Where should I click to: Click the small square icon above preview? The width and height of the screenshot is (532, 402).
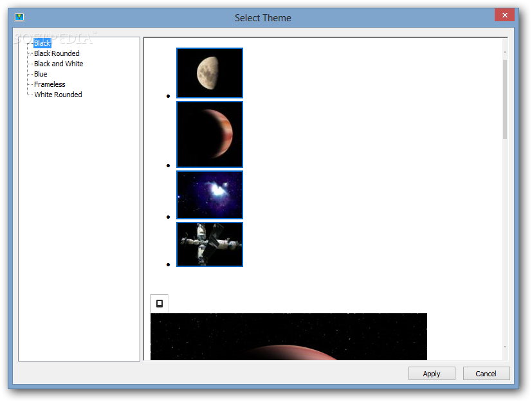[160, 304]
